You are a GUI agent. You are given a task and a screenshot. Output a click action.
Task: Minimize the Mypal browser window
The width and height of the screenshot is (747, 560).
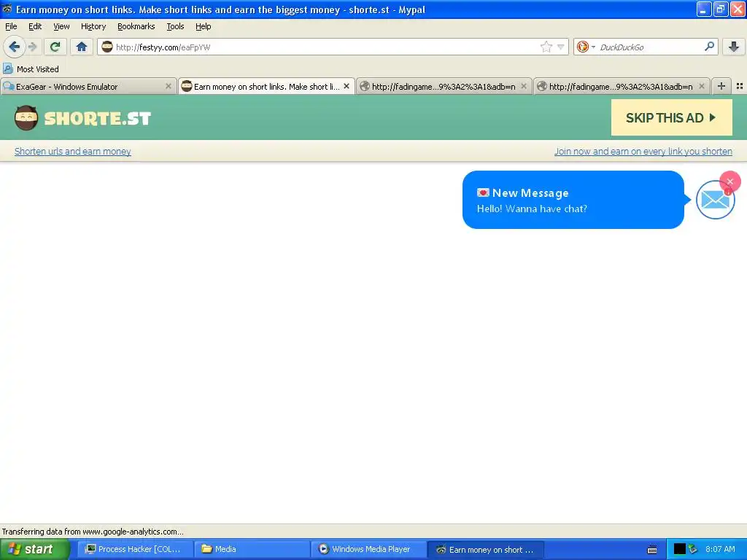pyautogui.click(x=704, y=9)
